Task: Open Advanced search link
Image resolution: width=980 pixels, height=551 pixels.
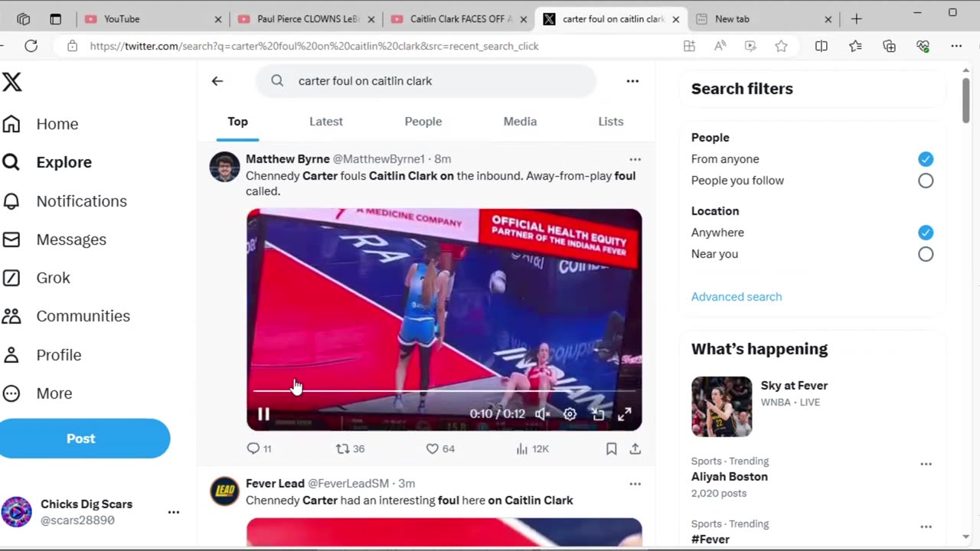Action: (x=737, y=297)
